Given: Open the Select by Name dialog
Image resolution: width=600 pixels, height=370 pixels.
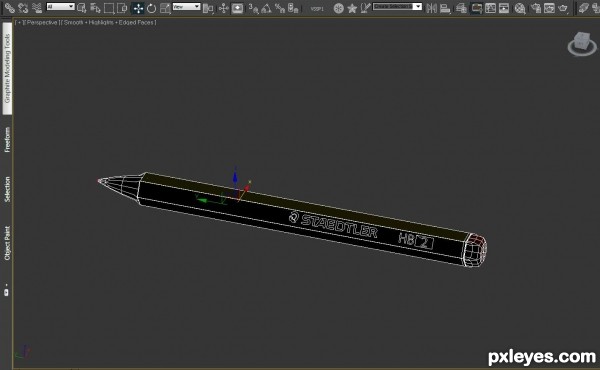Looking at the screenshot, I should point(95,8).
